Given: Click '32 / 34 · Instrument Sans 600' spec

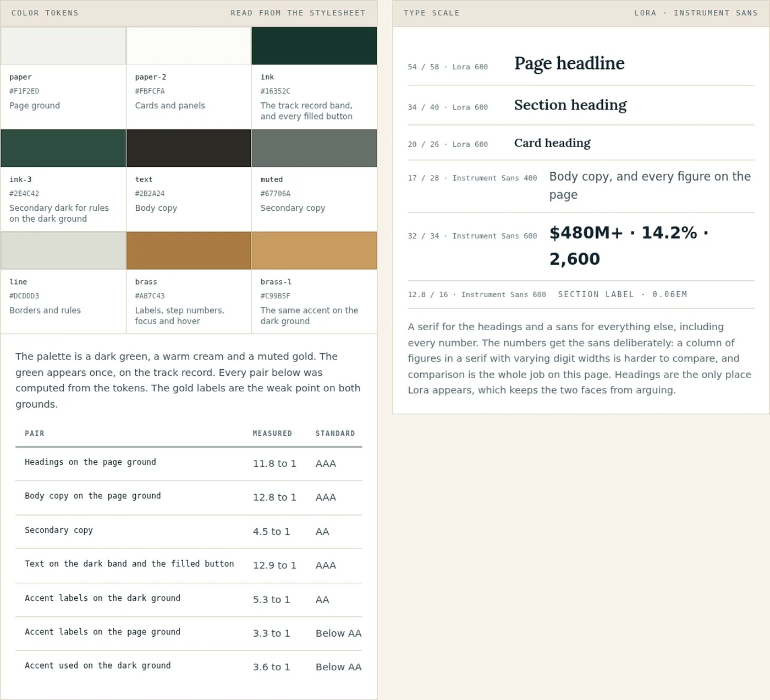Looking at the screenshot, I should (x=472, y=236).
